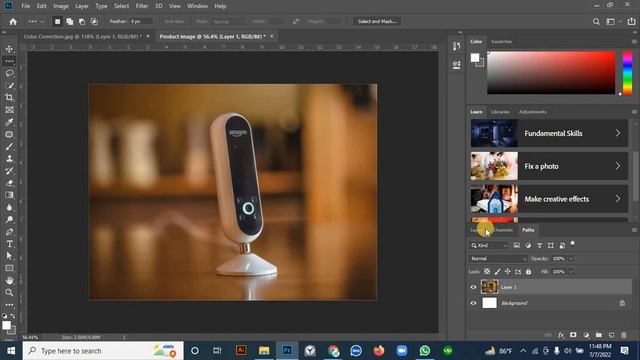
Task: Delete the selected layer
Action: (624, 335)
